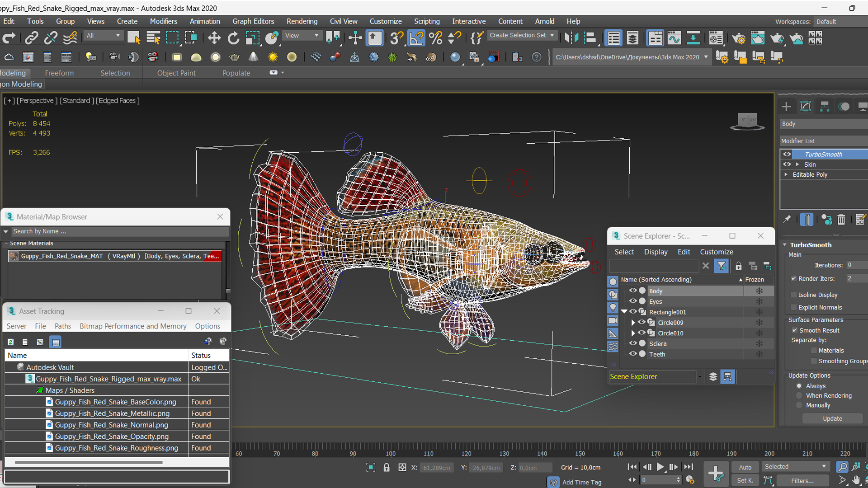This screenshot has height=488, width=868.
Task: Open Bitmap Performance and Memory menu
Action: point(133,326)
